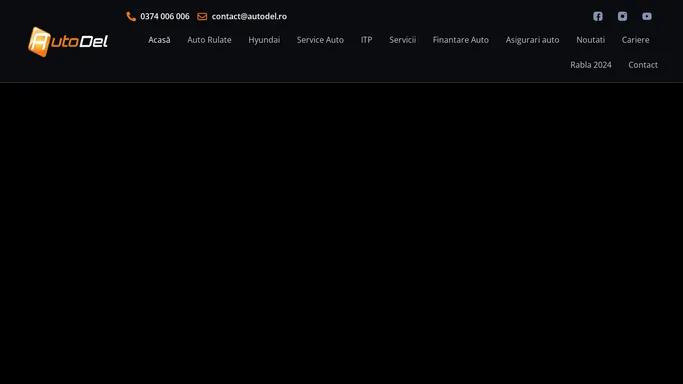This screenshot has width=683, height=384.
Task: Call the 0374 006 006 phone number
Action: [165, 17]
